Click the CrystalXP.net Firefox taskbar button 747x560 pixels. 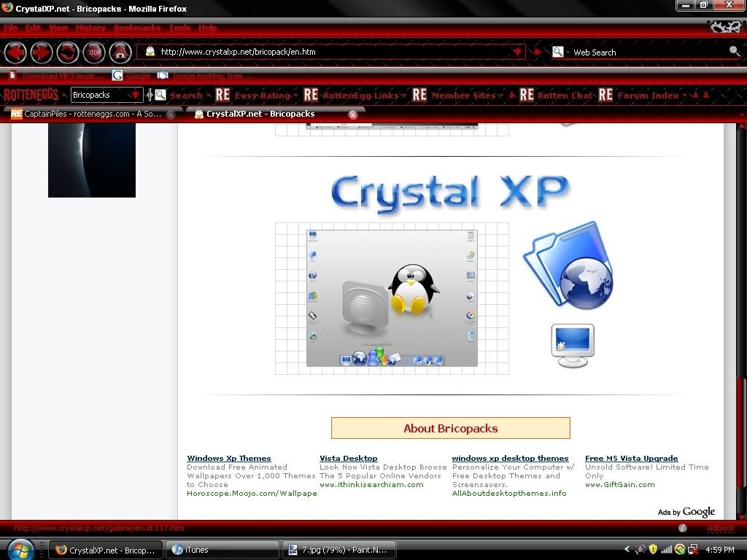click(106, 550)
